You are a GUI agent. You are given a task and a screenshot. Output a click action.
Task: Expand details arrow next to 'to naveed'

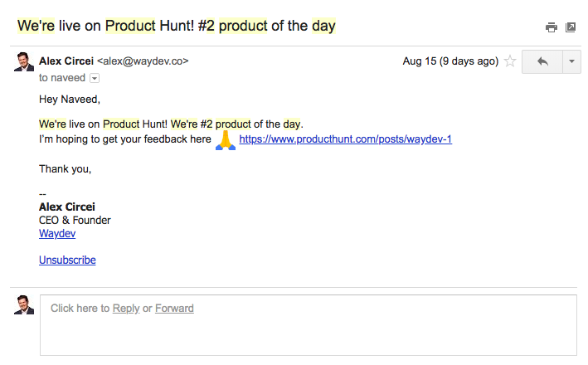pos(94,78)
